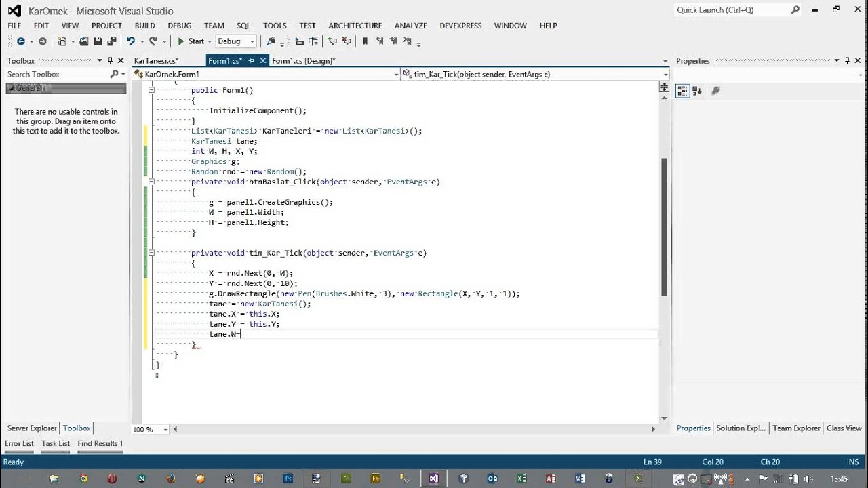Click the Alphabetical sort icon in Properties
868x488 pixels.
pyautogui.click(x=697, y=90)
